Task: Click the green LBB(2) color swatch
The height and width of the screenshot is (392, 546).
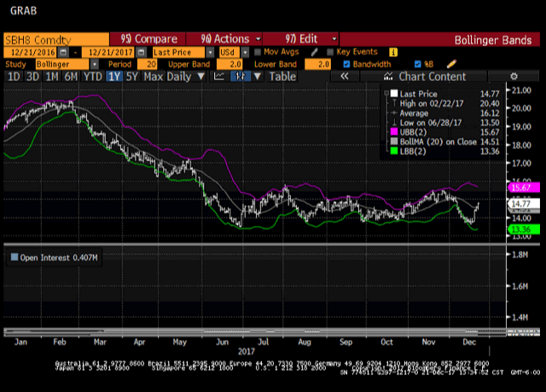Action: pyautogui.click(x=394, y=151)
